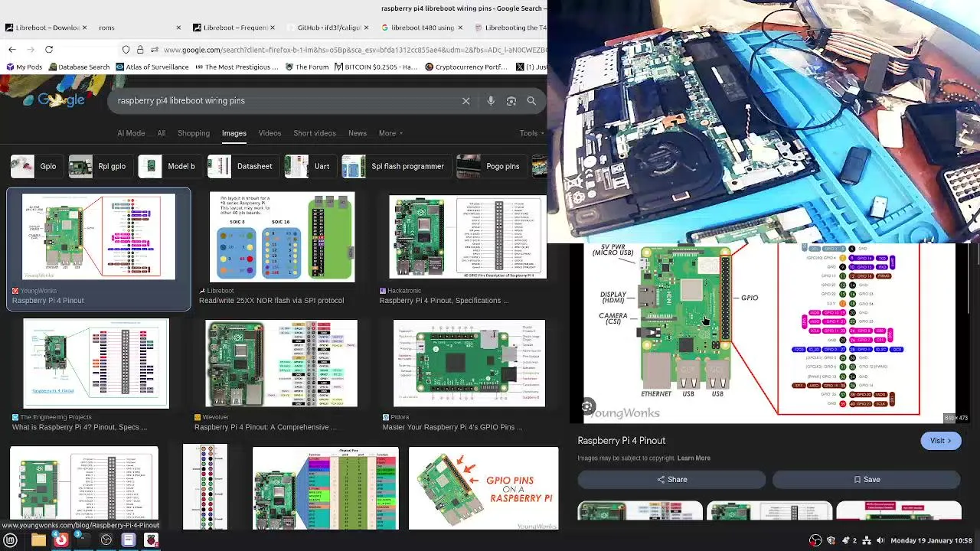Expand the 'Tools' search filter dropdown
Screen dimensions: 980x551
(x=532, y=133)
